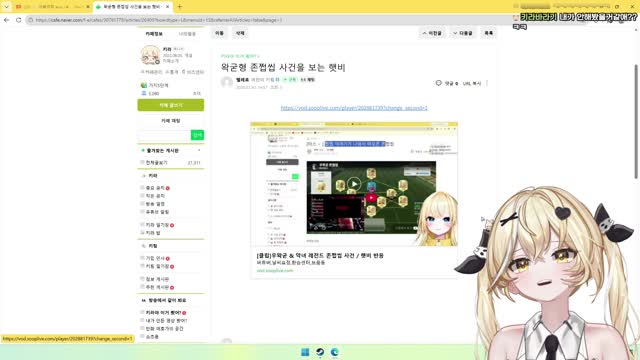Click the comment bubble icon
640x360 pixels.
point(438,83)
